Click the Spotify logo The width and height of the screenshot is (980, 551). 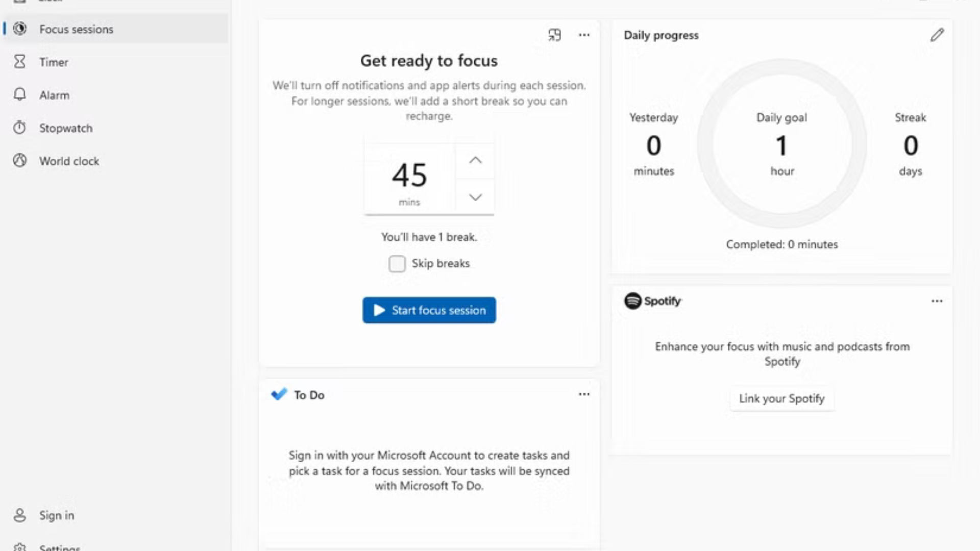click(633, 301)
